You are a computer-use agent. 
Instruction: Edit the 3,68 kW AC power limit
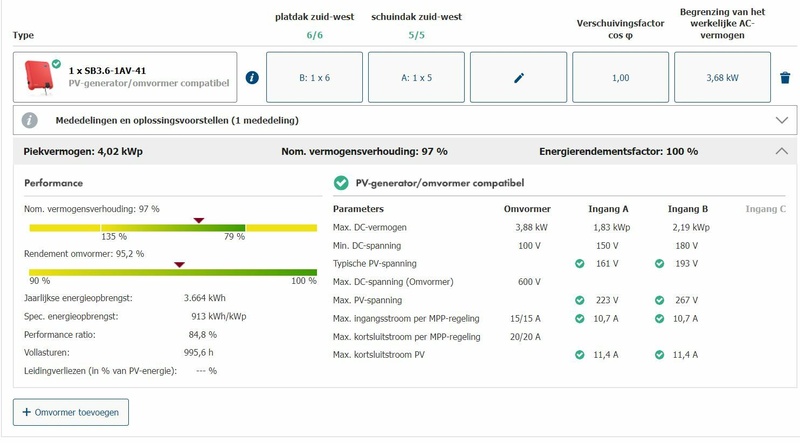[722, 77]
